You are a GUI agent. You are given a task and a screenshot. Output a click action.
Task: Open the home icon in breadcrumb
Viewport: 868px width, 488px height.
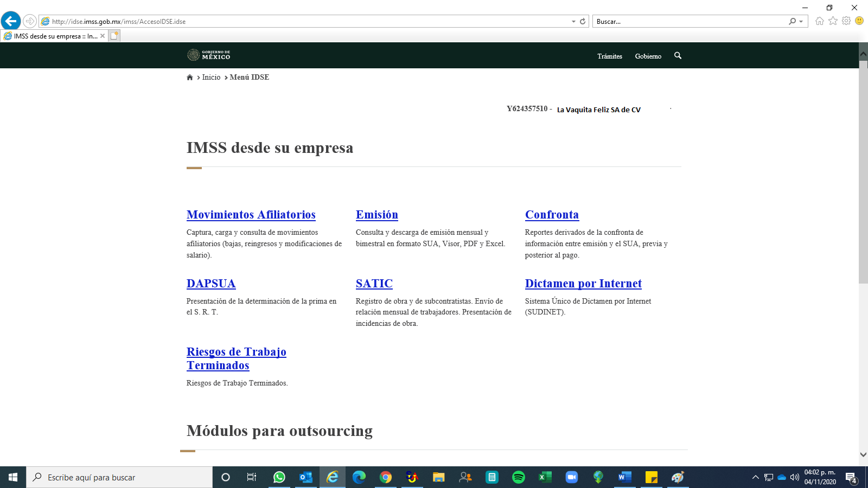(190, 78)
